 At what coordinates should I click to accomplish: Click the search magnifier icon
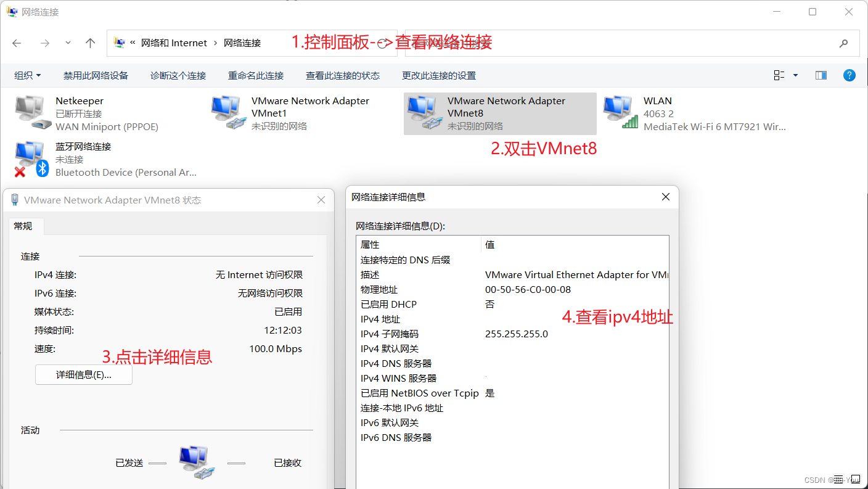coord(843,43)
